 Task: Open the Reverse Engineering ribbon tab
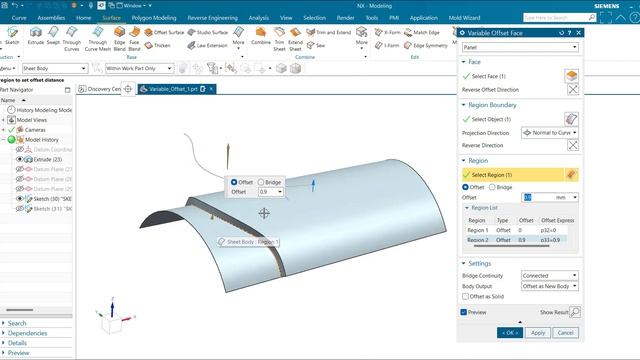click(x=213, y=18)
